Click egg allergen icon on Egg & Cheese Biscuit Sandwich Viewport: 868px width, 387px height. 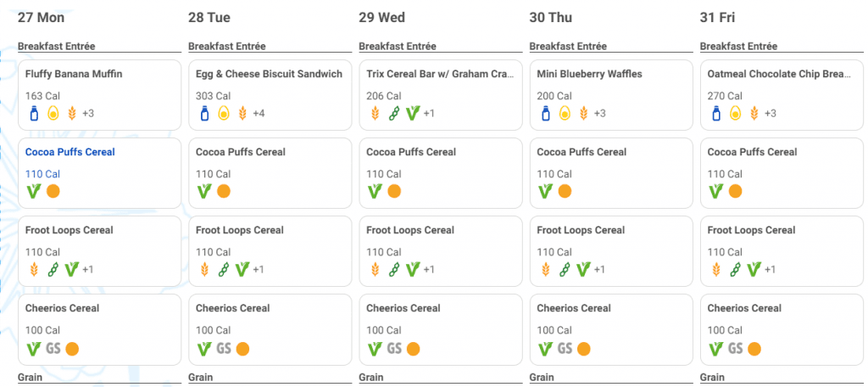pos(224,114)
